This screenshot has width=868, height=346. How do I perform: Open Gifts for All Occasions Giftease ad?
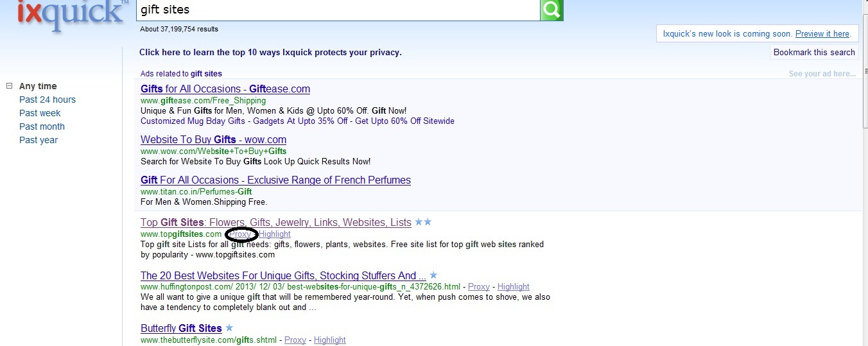coord(225,89)
